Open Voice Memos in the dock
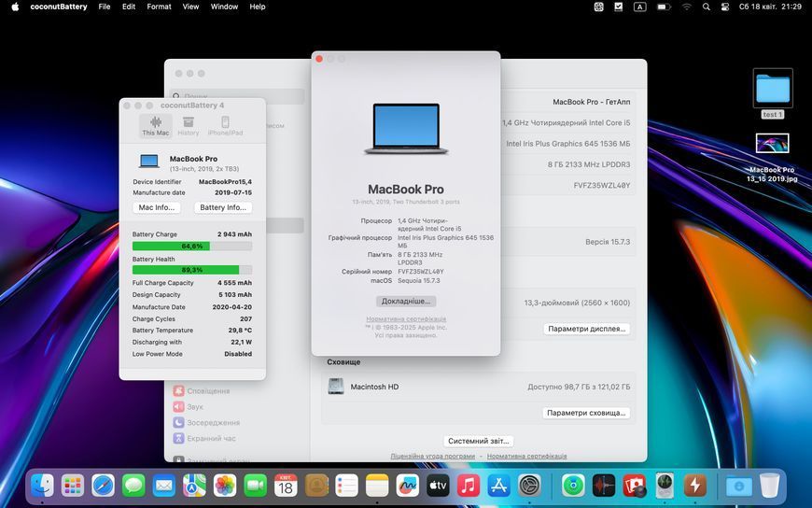Screen dimensions: 812x508 tap(604, 486)
